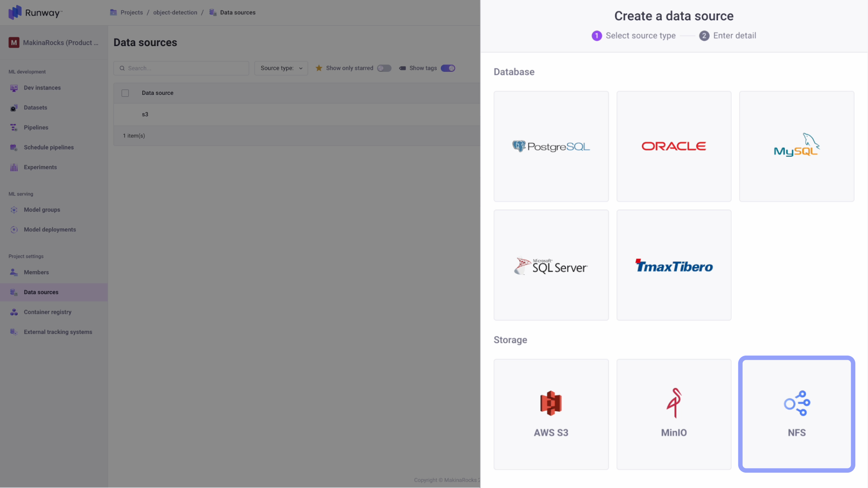Toggle the Show only starred switch
The image size is (868, 488).
pos(384,68)
